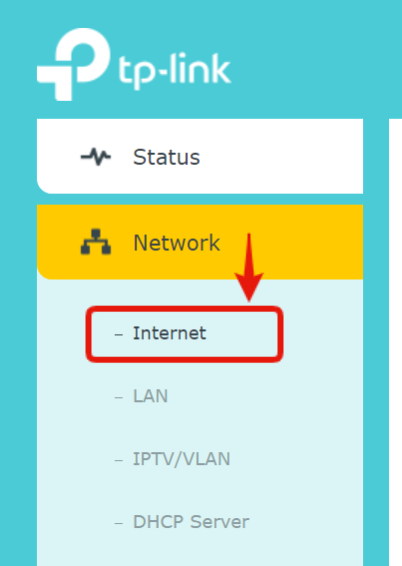The height and width of the screenshot is (566, 402).
Task: Click the tp-link logo symbol
Action: (74, 64)
